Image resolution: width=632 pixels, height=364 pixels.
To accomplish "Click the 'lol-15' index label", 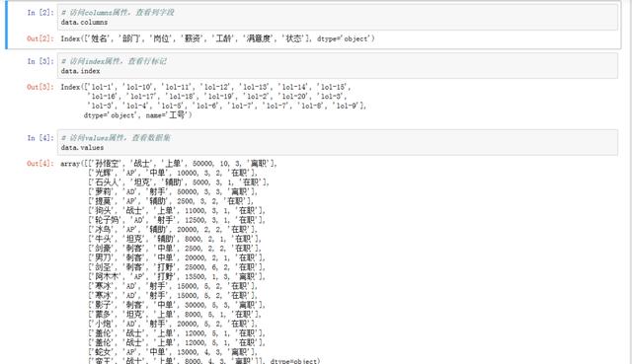I will (x=333, y=87).
